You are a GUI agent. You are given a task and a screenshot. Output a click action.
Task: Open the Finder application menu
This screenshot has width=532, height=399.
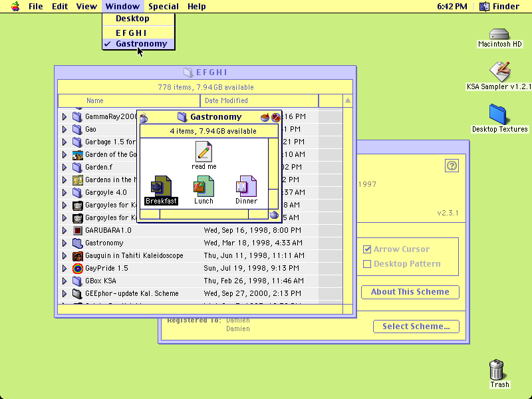[499, 6]
